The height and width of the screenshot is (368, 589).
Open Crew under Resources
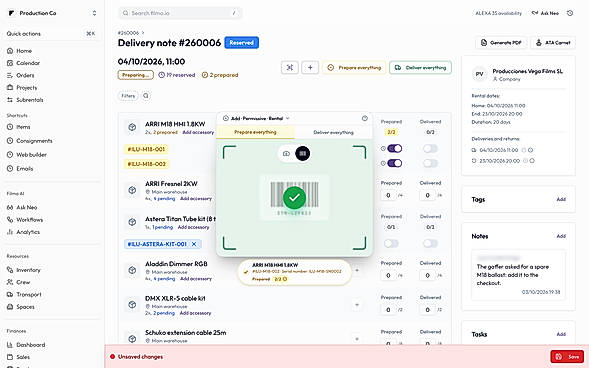click(19, 282)
